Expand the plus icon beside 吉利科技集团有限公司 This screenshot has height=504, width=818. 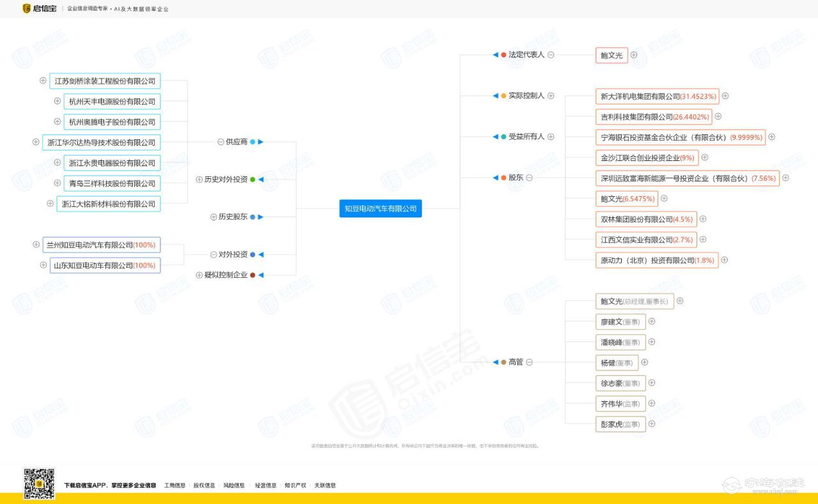pyautogui.click(x=718, y=117)
